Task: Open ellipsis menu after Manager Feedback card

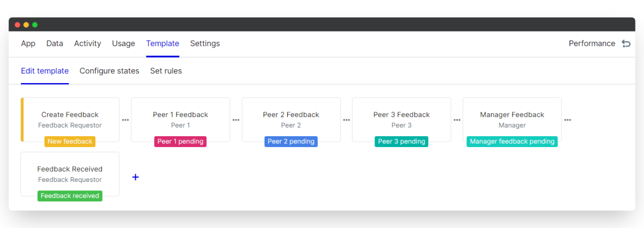Action: click(567, 120)
